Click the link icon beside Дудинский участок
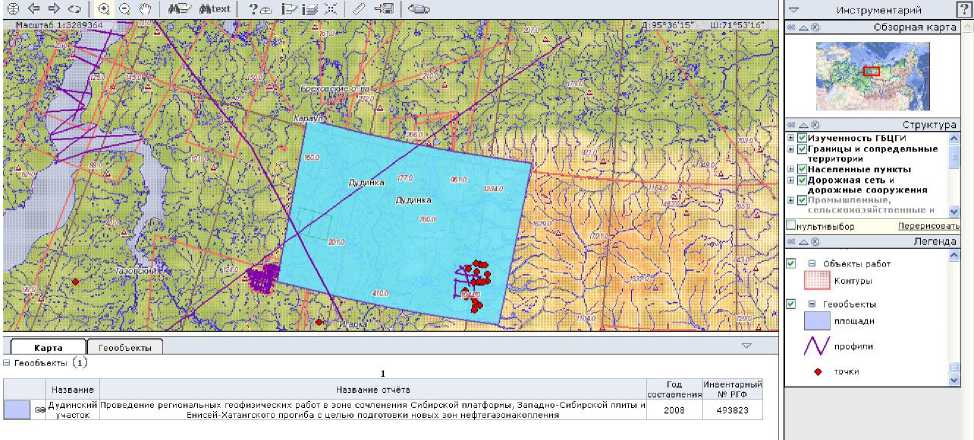 pos(40,410)
